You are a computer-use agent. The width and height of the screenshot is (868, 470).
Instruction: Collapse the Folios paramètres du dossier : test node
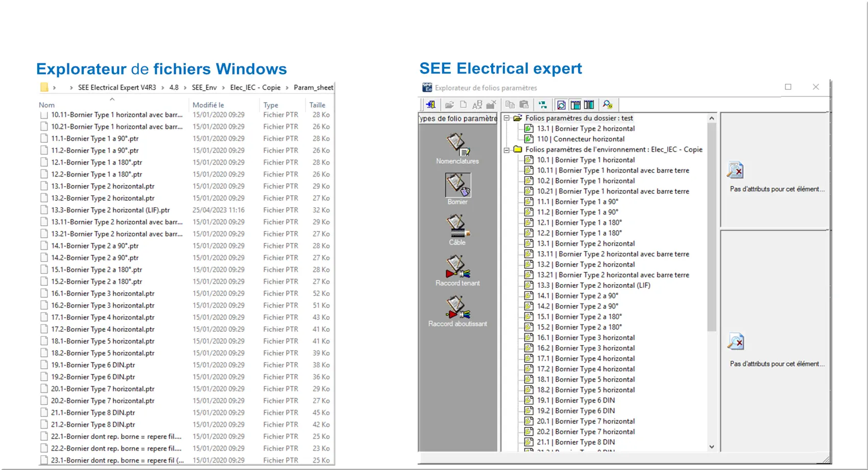[507, 118]
